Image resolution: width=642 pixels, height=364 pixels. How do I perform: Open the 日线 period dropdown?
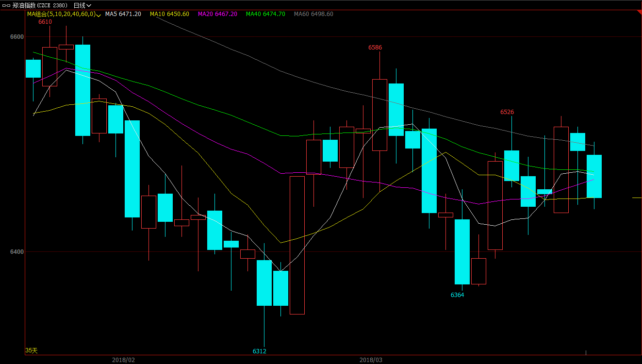(x=82, y=5)
